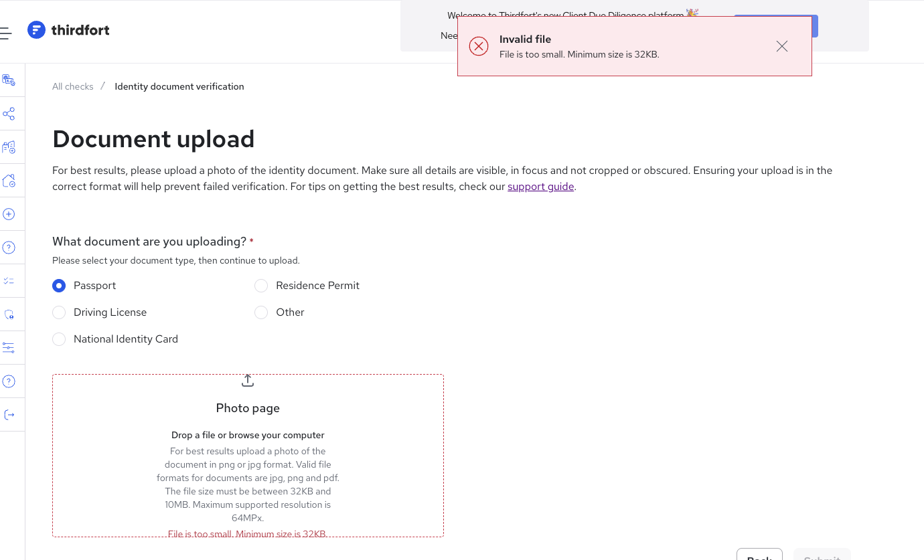Open the sliders settings sidebar icon
Viewport: 924px width, 560px height.
click(9, 348)
